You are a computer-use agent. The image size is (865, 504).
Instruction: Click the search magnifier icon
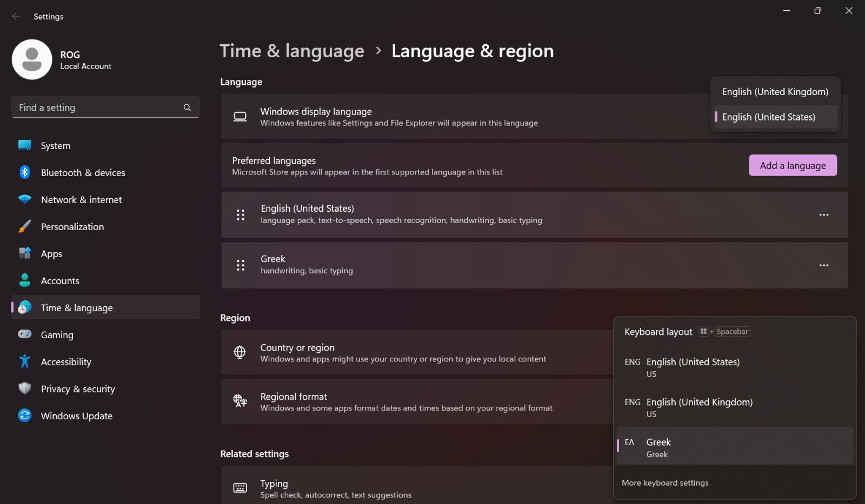pyautogui.click(x=187, y=107)
